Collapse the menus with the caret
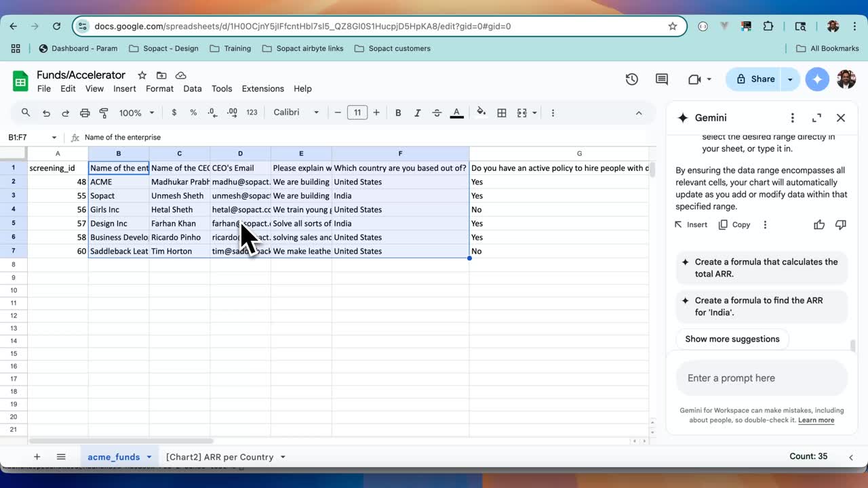 [x=638, y=113]
